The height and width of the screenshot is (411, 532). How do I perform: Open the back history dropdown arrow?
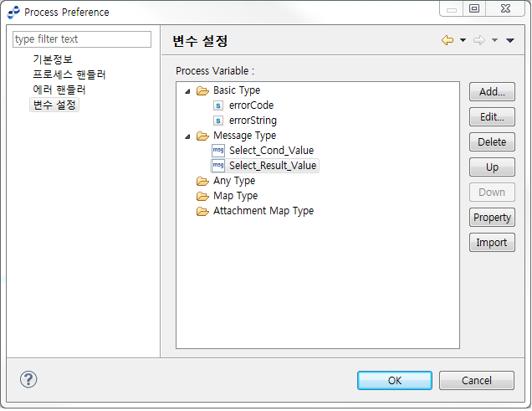[x=463, y=40]
